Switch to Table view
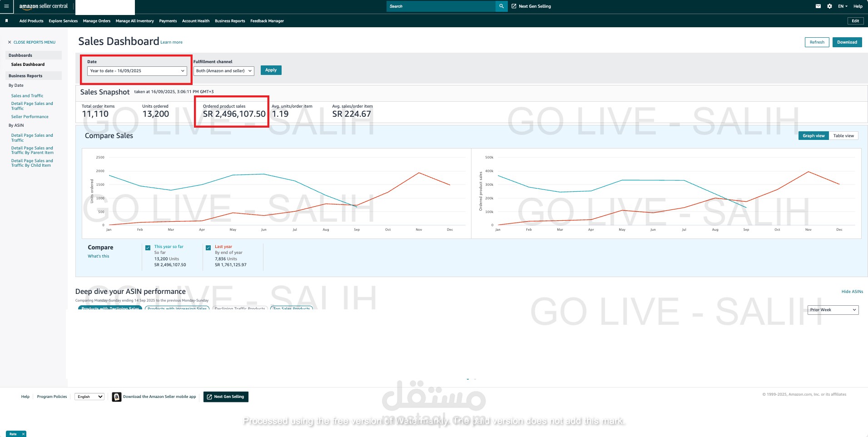868x437 pixels. pos(843,136)
